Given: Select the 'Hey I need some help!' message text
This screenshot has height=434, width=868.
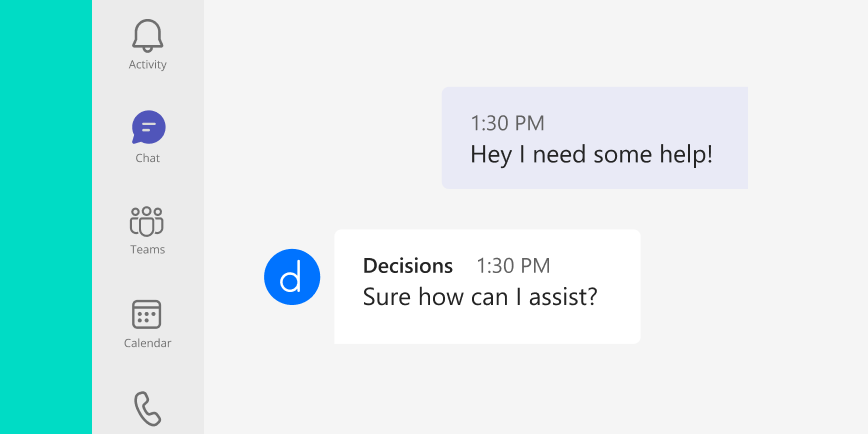Looking at the screenshot, I should click(591, 155).
